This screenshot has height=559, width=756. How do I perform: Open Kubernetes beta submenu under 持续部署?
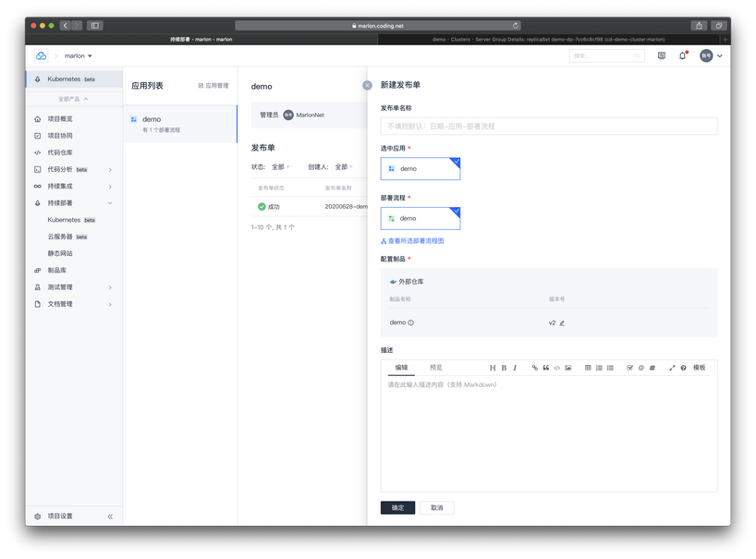71,220
